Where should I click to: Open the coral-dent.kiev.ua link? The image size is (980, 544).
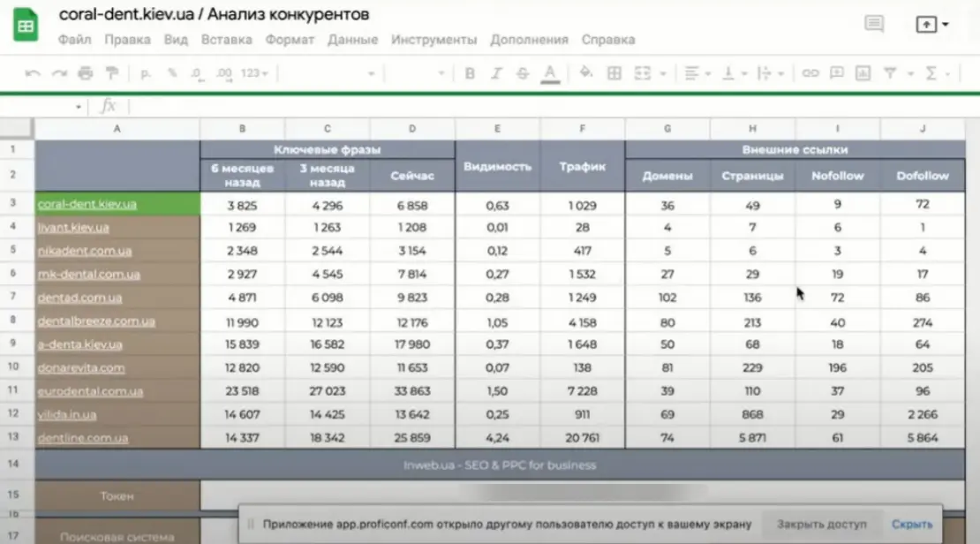(x=87, y=204)
